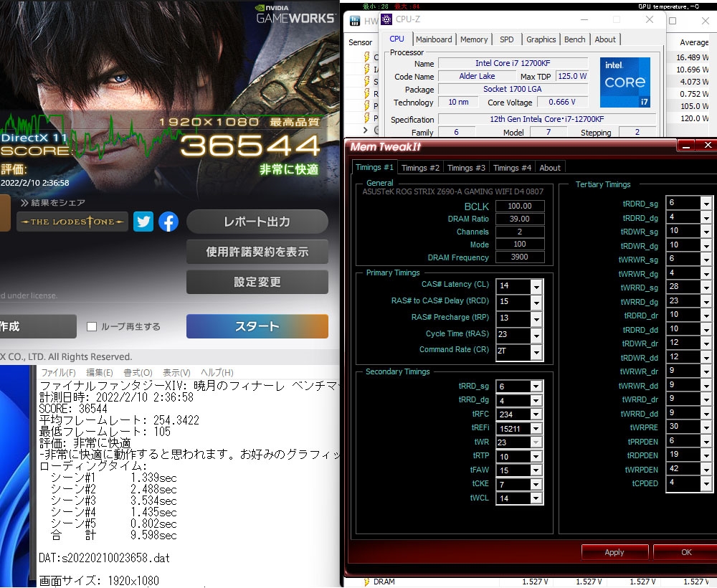The image size is (717, 588).
Task: Open CAS# Latency (CL) dropdown
Action: [536, 286]
